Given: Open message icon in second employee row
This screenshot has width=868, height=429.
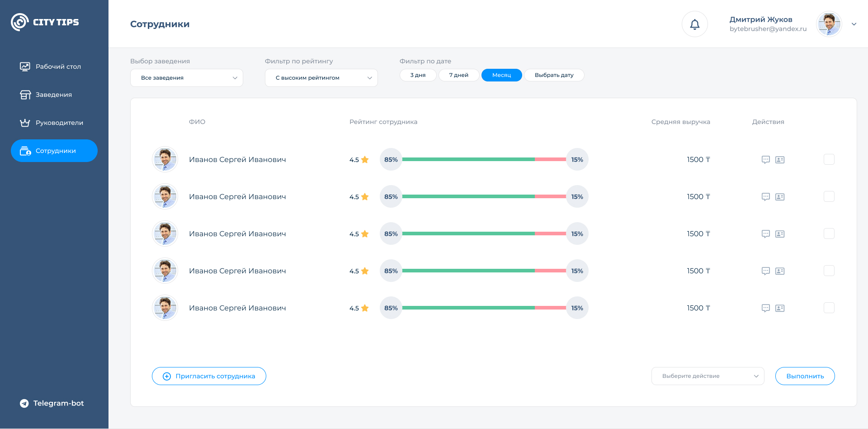Looking at the screenshot, I should pyautogui.click(x=766, y=197).
